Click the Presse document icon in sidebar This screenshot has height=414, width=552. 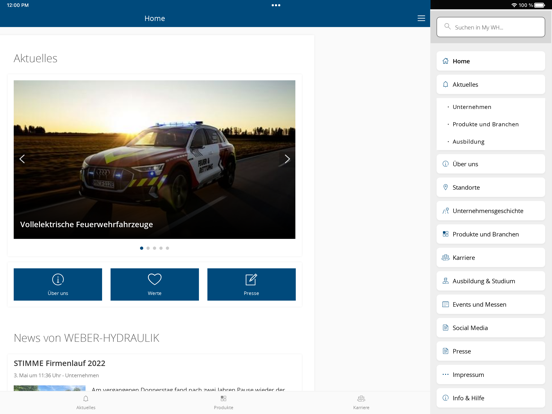click(445, 351)
